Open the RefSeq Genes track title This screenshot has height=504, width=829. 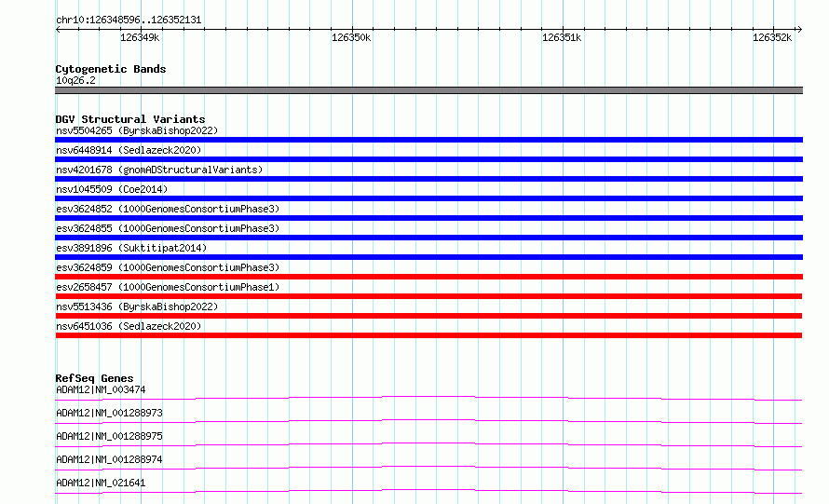click(x=94, y=378)
